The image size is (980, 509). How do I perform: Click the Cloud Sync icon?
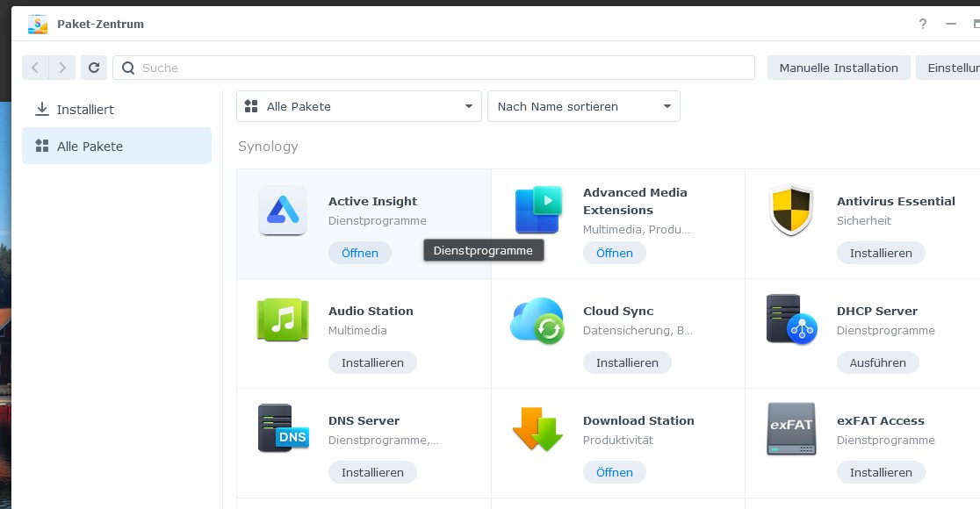(537, 320)
